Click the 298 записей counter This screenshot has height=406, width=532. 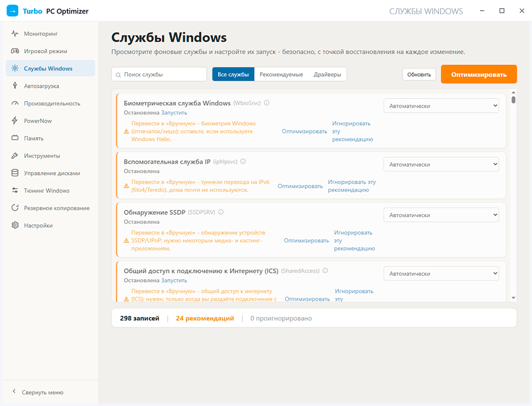139,318
